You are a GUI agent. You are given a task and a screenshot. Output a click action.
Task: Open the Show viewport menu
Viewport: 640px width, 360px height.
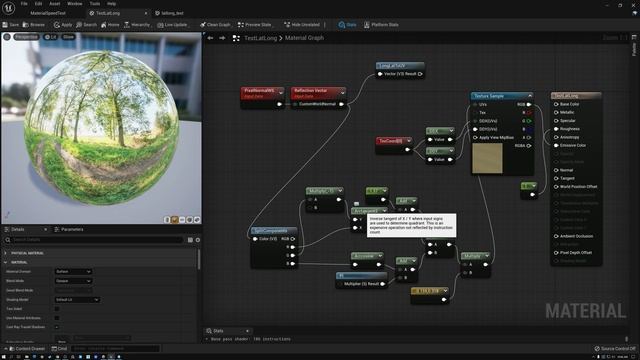coord(68,37)
